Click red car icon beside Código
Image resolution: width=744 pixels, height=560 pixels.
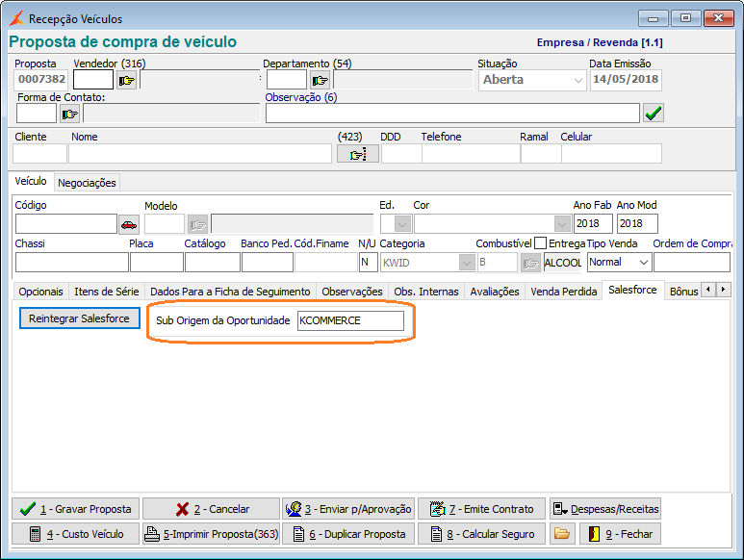point(129,224)
